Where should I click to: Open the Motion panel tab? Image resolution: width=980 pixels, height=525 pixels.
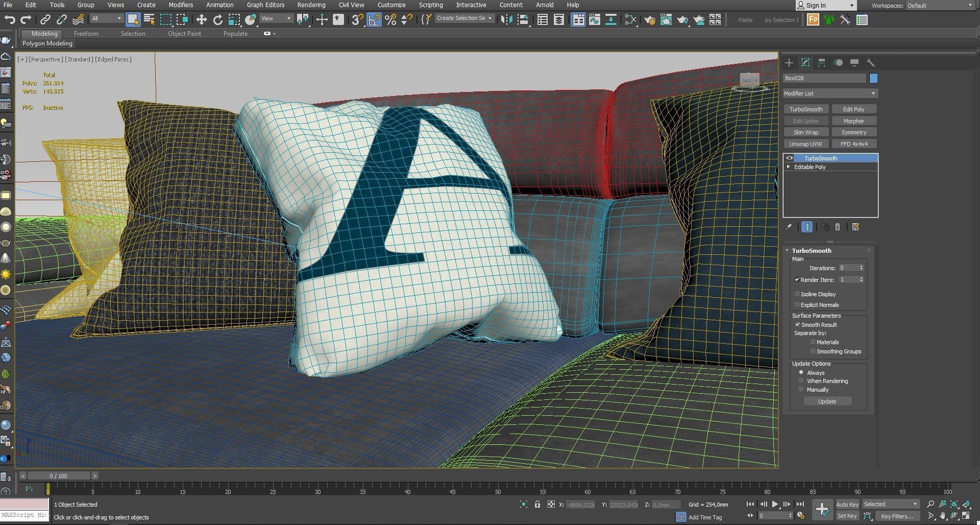tap(838, 63)
